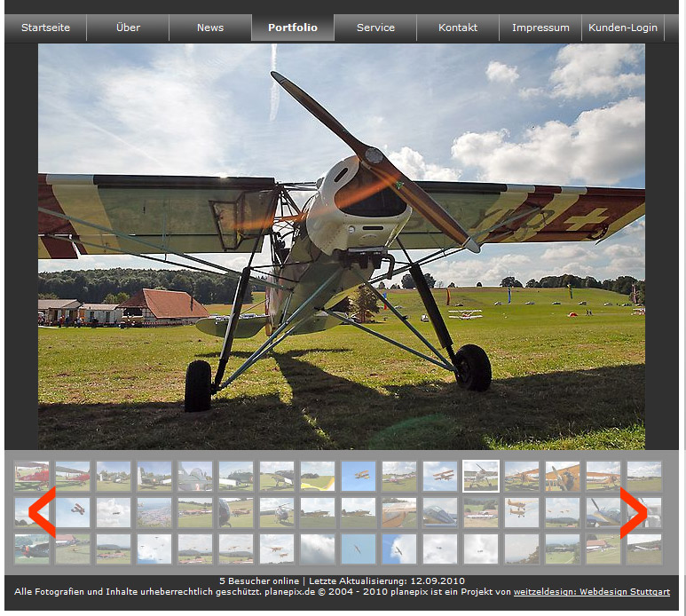Open second top-row thumbnail with red plane wing
Viewport: 686px width, 616px height.
[x=73, y=476]
